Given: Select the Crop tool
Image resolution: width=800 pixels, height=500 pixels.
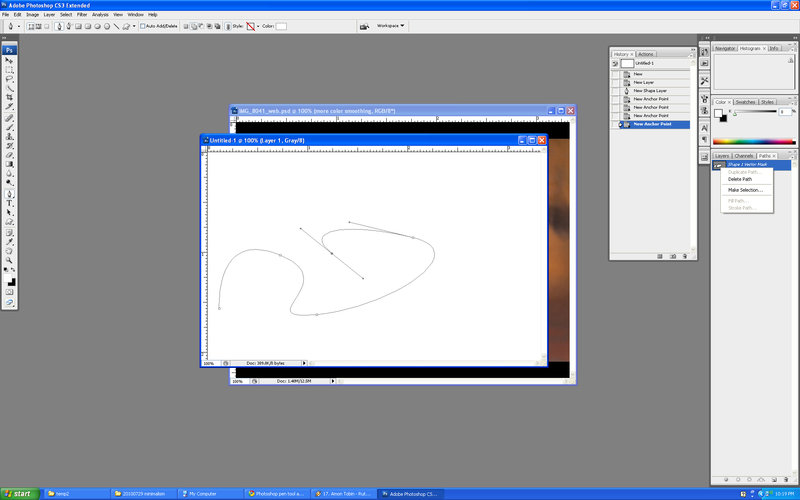Looking at the screenshot, I should click(9, 97).
